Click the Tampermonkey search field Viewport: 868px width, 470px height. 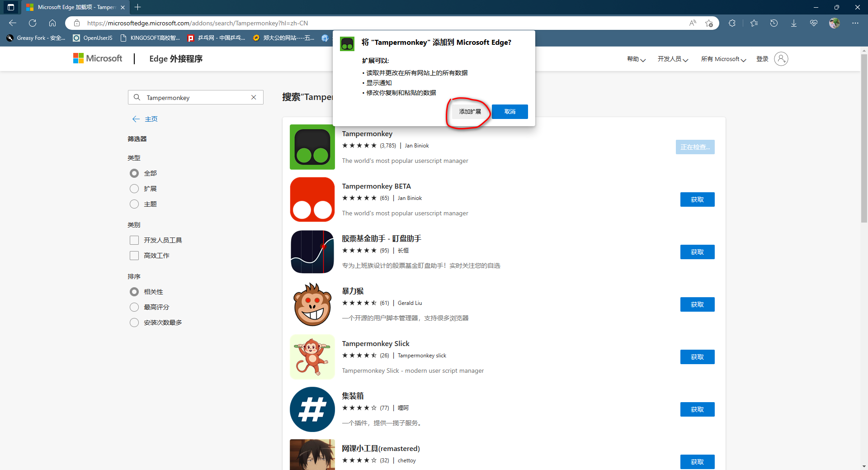pyautogui.click(x=196, y=97)
